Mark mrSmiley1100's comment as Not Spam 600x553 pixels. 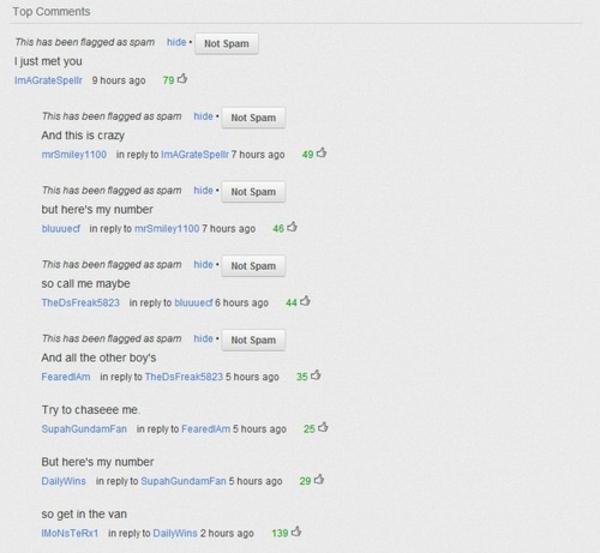click(253, 118)
